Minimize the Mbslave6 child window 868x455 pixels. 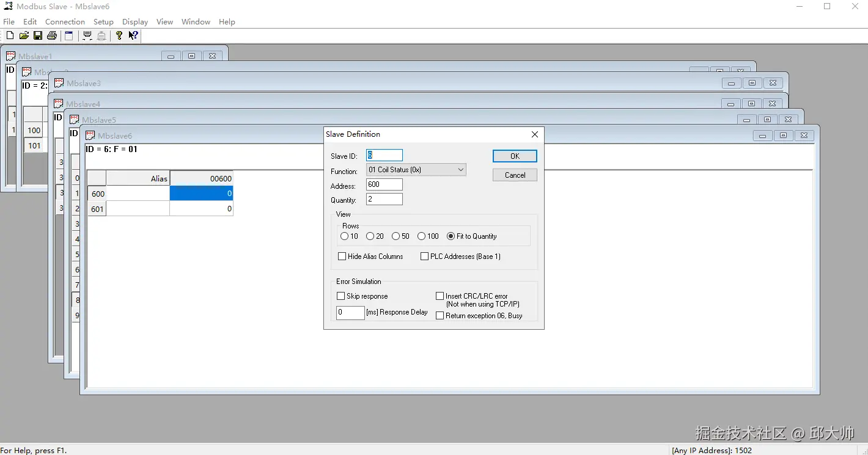(762, 136)
